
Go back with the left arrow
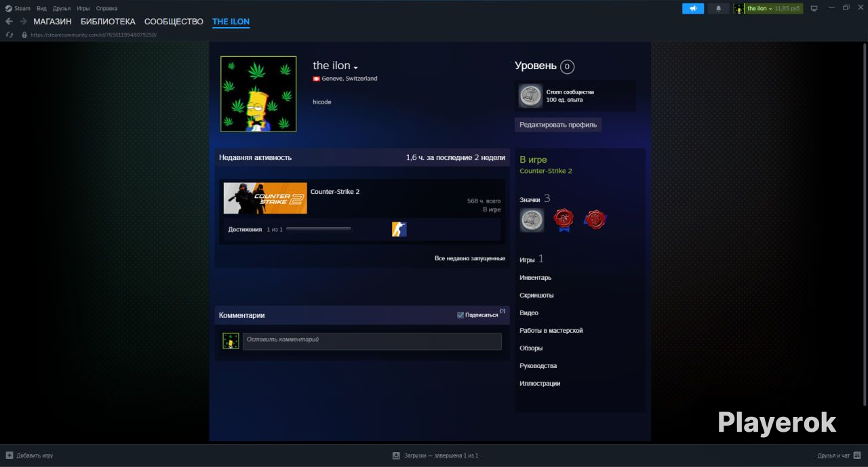point(9,22)
